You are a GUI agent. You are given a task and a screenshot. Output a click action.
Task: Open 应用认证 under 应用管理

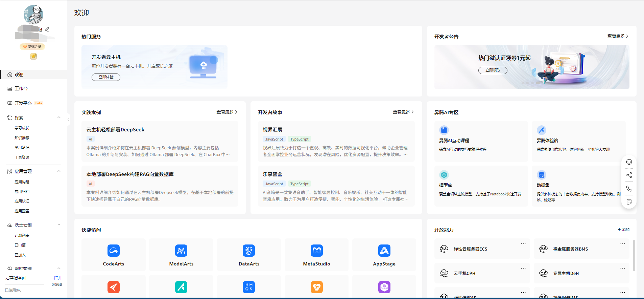(x=22, y=201)
